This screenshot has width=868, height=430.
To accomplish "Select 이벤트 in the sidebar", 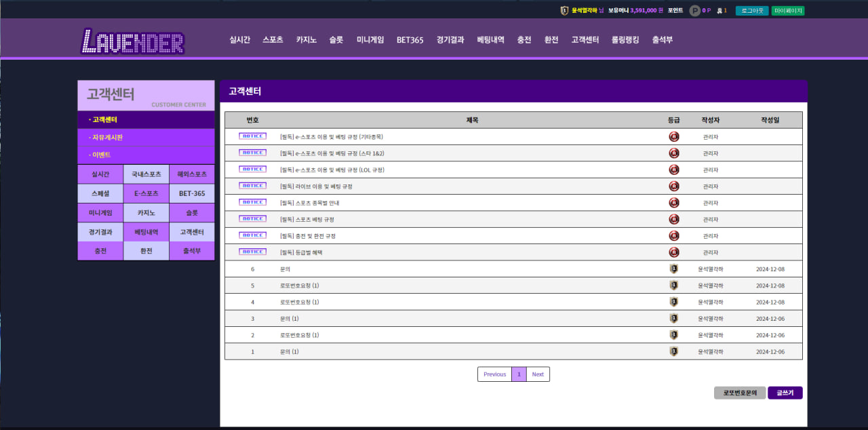I will click(x=100, y=155).
